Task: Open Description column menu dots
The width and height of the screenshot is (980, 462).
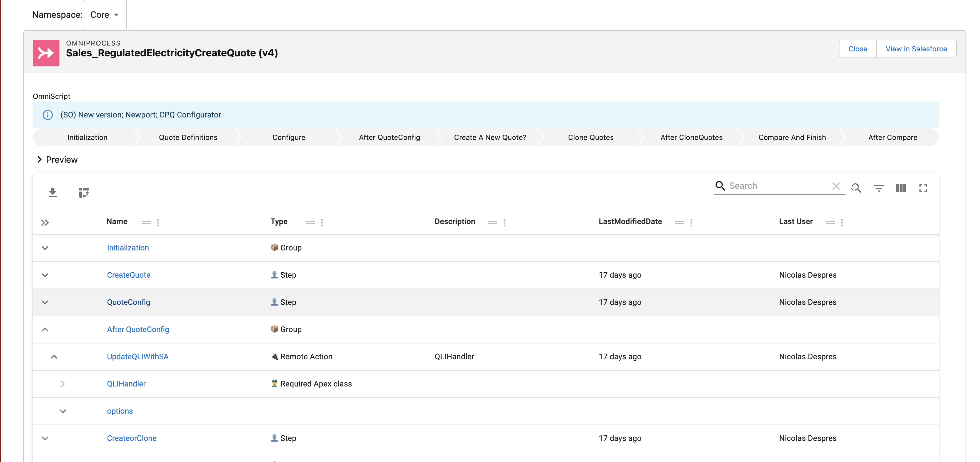Action: pyautogui.click(x=504, y=222)
